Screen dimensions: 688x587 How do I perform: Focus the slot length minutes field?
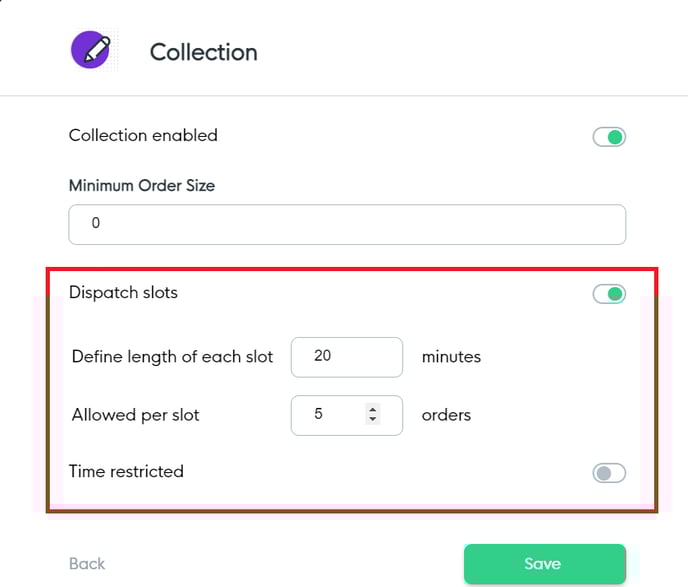click(x=346, y=356)
